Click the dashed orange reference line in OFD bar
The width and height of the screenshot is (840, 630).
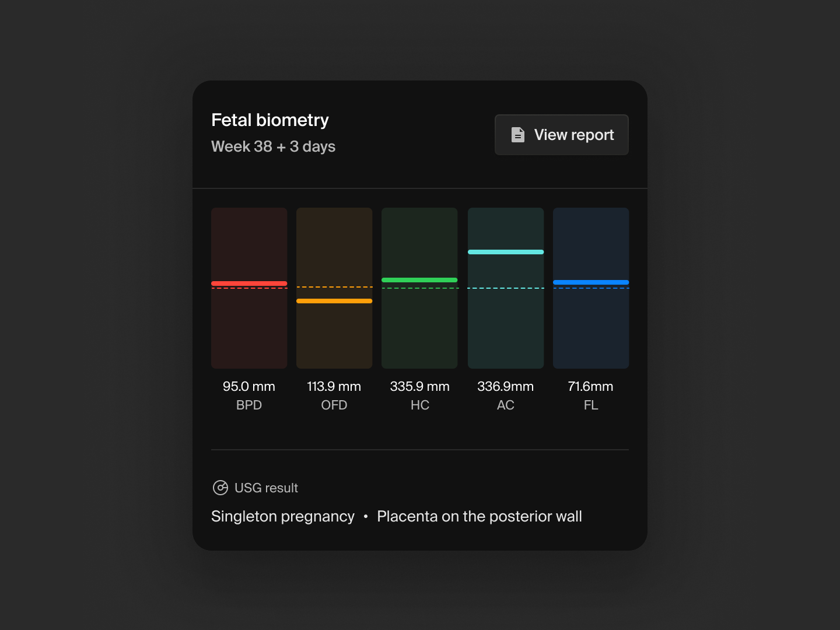pyautogui.click(x=334, y=287)
